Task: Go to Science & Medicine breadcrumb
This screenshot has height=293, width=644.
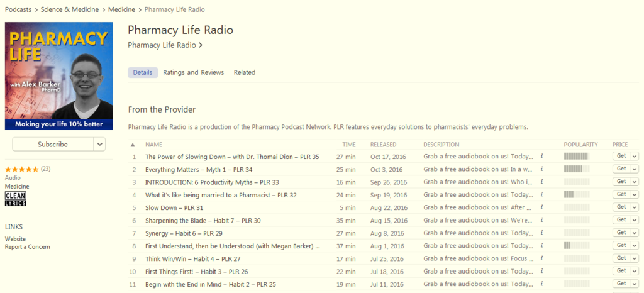Action: pos(70,9)
